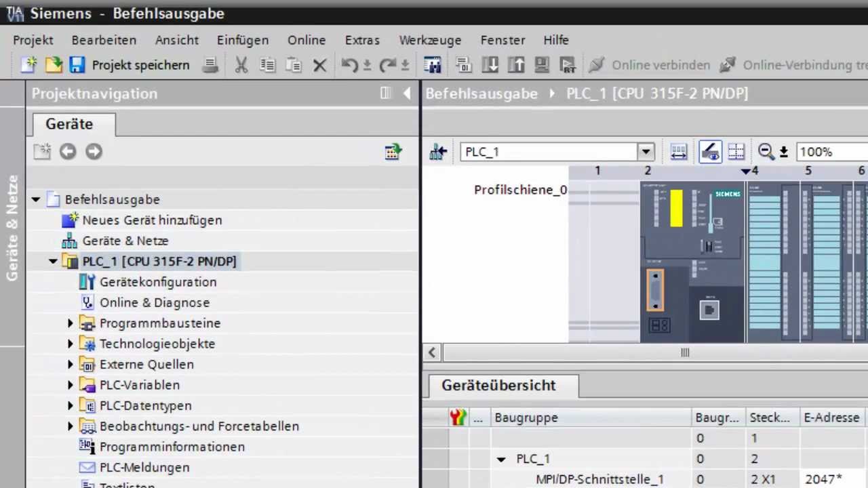Collapse the Befehlsausgabe project tree node
This screenshot has height=488, width=868.
[x=36, y=200]
